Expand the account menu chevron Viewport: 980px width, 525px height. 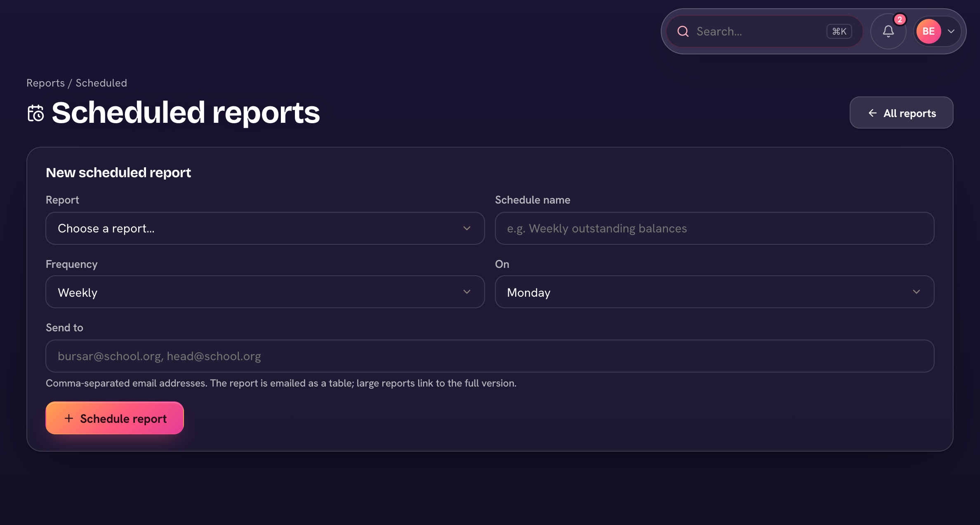tap(951, 31)
